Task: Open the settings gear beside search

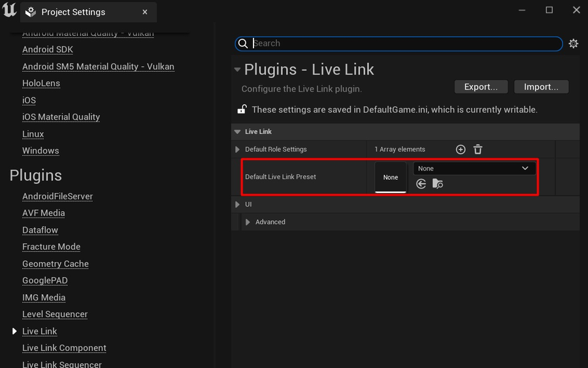Action: coord(574,44)
